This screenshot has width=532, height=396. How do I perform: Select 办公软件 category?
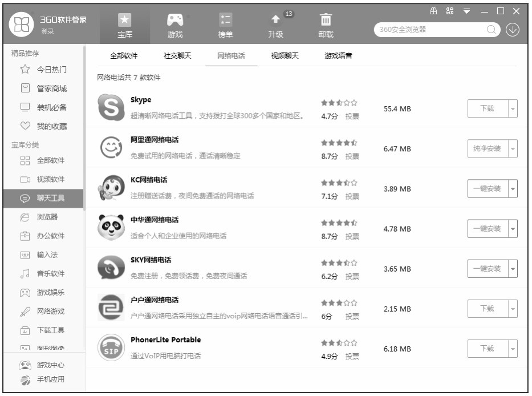[x=43, y=236]
